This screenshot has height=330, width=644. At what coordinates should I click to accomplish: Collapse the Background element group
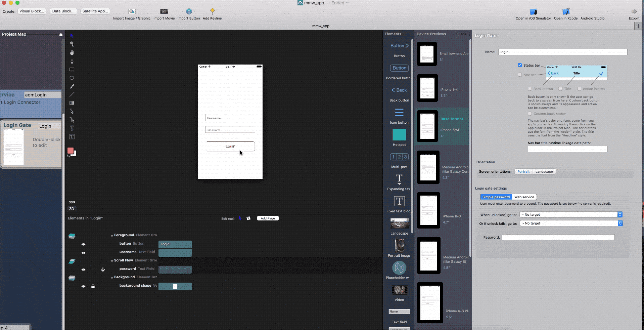click(x=112, y=278)
